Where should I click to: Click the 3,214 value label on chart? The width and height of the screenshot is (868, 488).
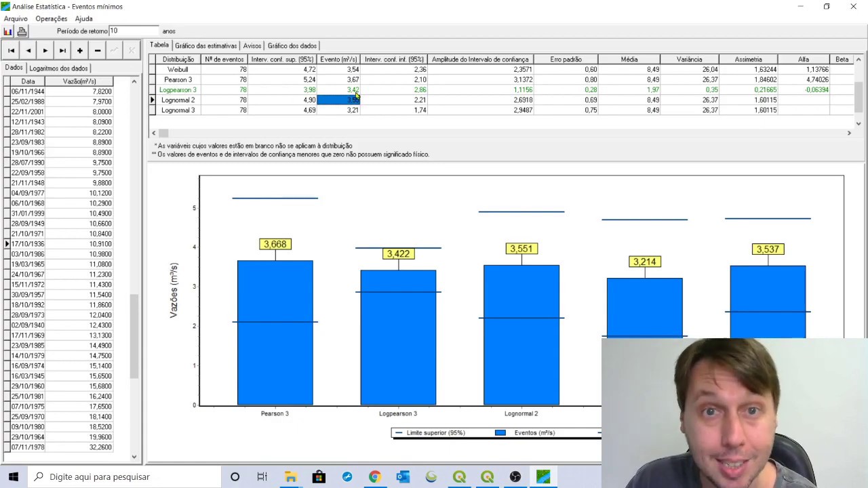644,262
